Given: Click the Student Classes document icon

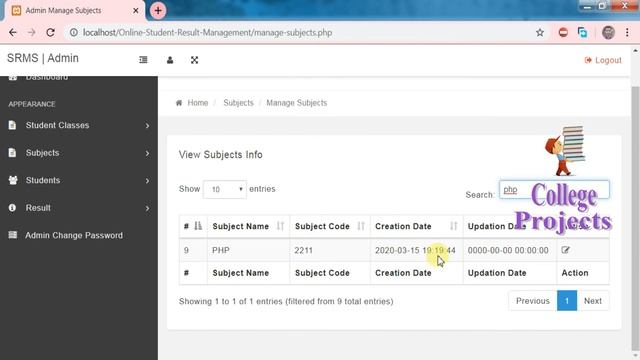Looking at the screenshot, I should point(12,125).
